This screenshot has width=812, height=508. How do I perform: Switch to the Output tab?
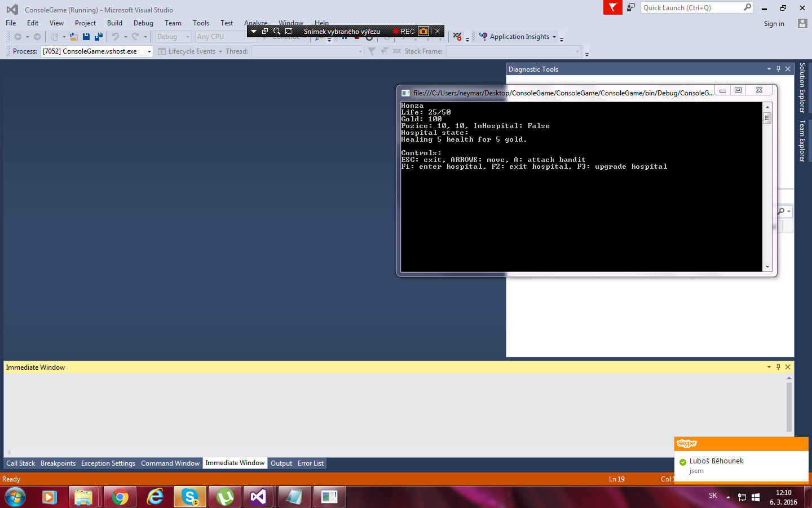coord(281,463)
